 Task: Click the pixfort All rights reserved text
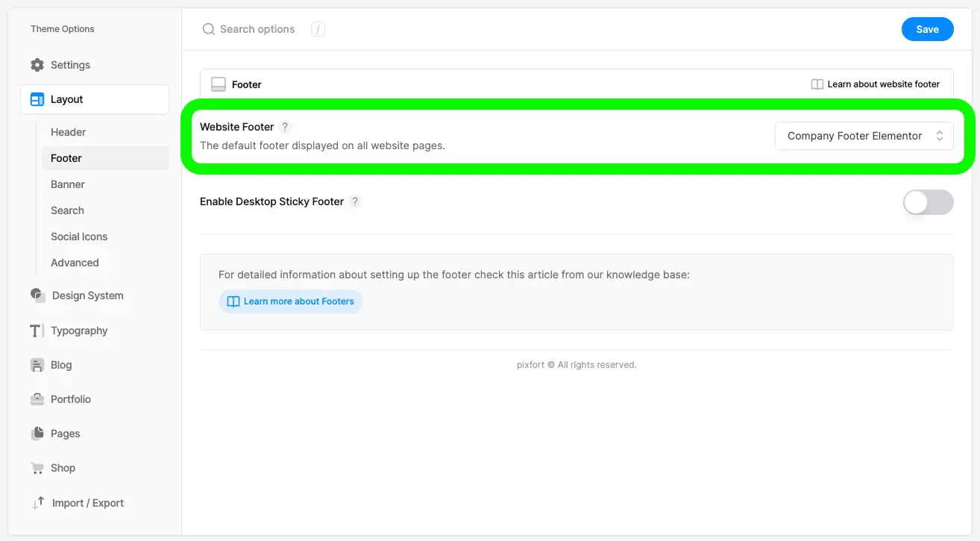[x=577, y=365]
